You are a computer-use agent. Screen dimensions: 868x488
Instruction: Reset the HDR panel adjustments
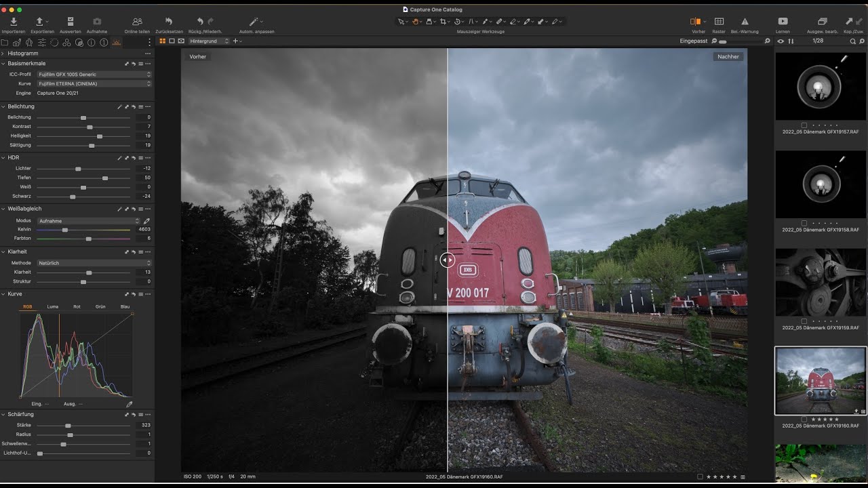(x=134, y=158)
